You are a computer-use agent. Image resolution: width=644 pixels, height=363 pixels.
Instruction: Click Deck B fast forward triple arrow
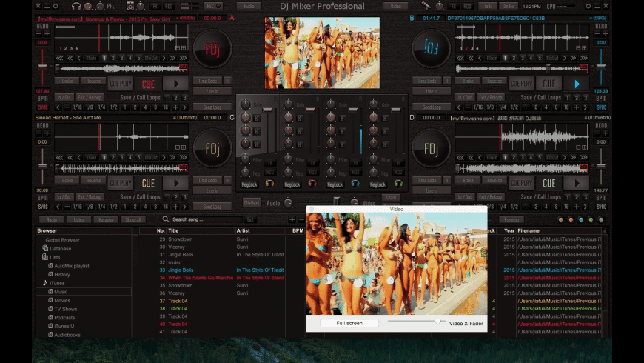583,58
